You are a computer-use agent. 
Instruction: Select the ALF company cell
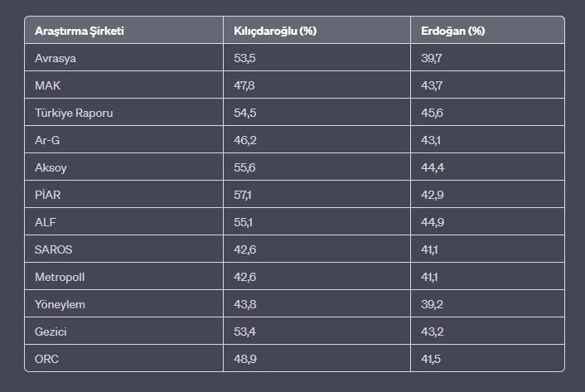[x=123, y=222]
